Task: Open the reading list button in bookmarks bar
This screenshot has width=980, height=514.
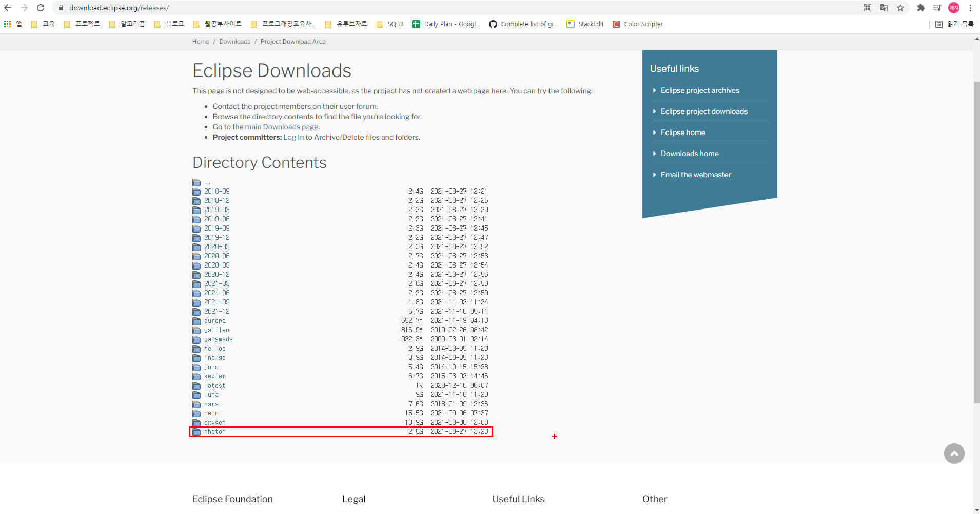Action: (954, 24)
